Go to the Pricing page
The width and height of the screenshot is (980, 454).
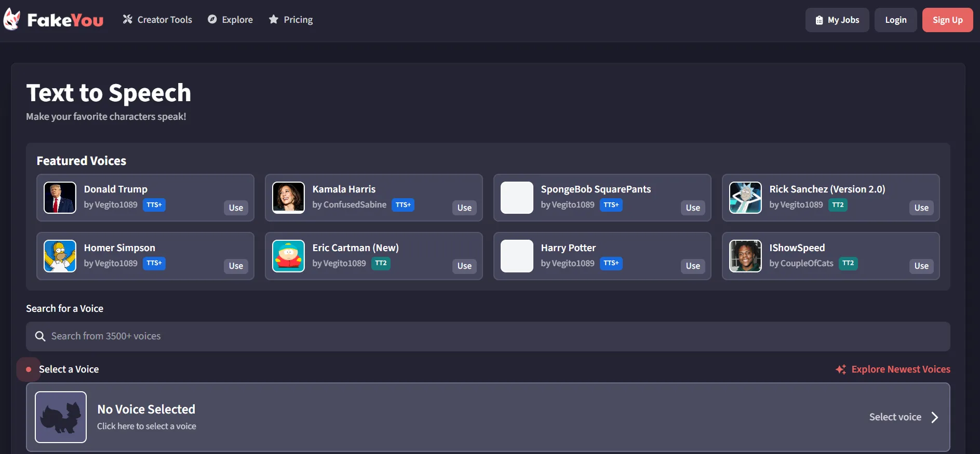tap(291, 20)
